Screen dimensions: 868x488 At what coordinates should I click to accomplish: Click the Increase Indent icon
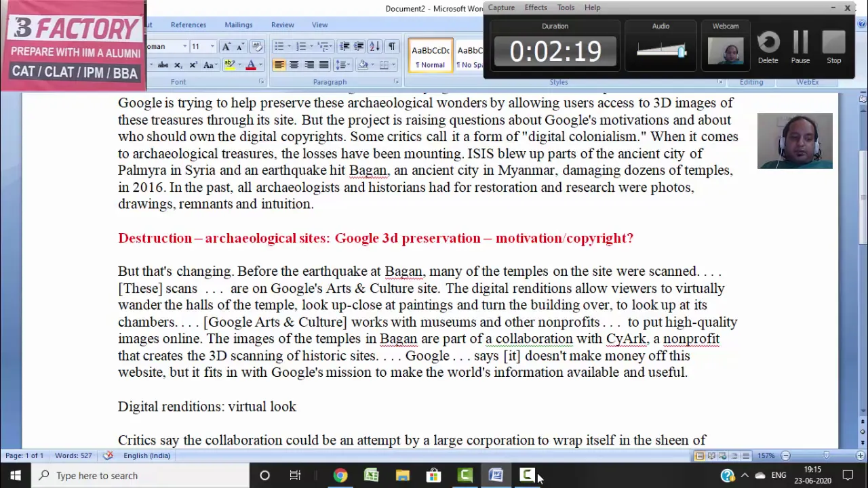pos(359,46)
